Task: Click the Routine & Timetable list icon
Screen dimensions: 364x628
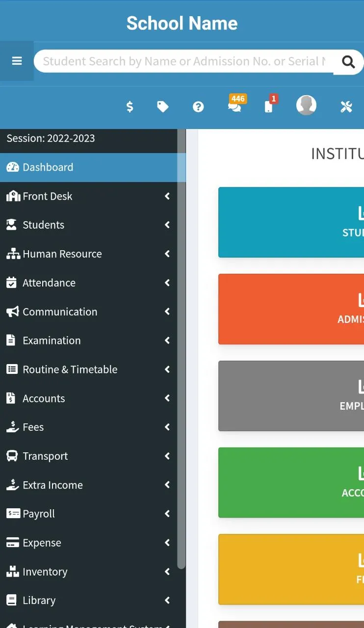Action: (12, 369)
